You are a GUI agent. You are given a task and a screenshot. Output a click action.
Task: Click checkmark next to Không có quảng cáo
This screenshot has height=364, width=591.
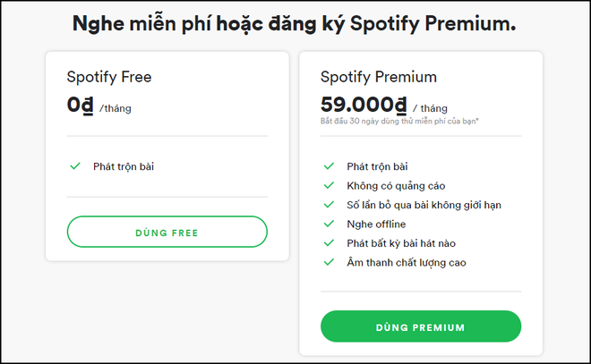[329, 185]
